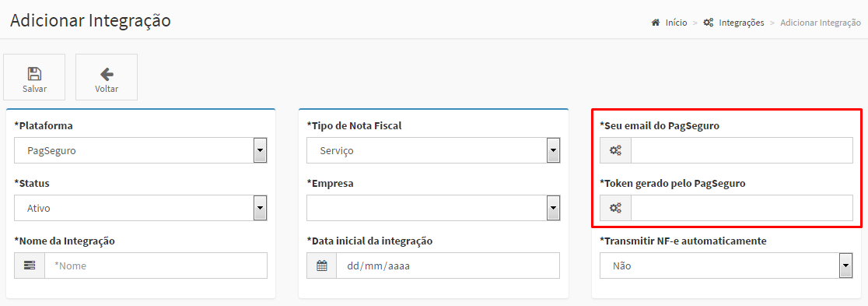868x306 pixels.
Task: Click the gears icon beside Integrações breadcrumb
Action: tap(708, 23)
